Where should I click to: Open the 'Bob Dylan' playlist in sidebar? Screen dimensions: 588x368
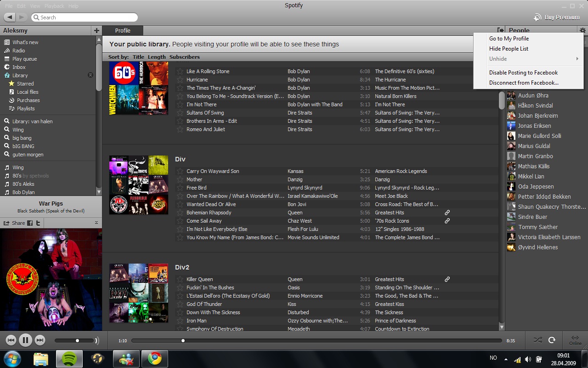[23, 192]
